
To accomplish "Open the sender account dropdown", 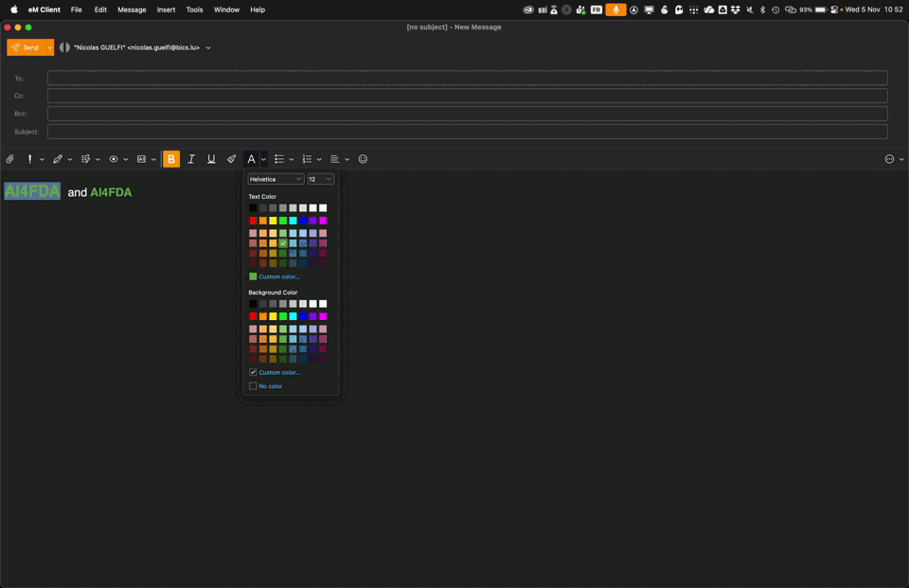I will pos(208,47).
